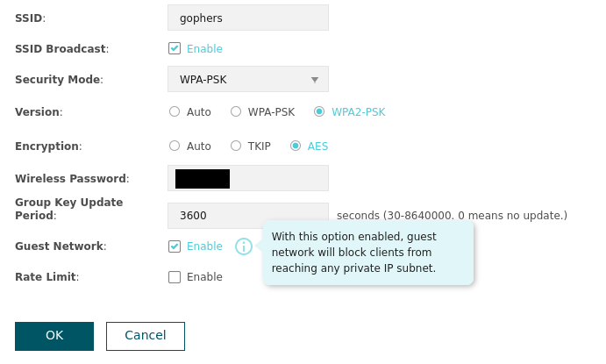Select WPA2-PSK version radio button
Viewport: 606px width, 364px height.
click(319, 112)
